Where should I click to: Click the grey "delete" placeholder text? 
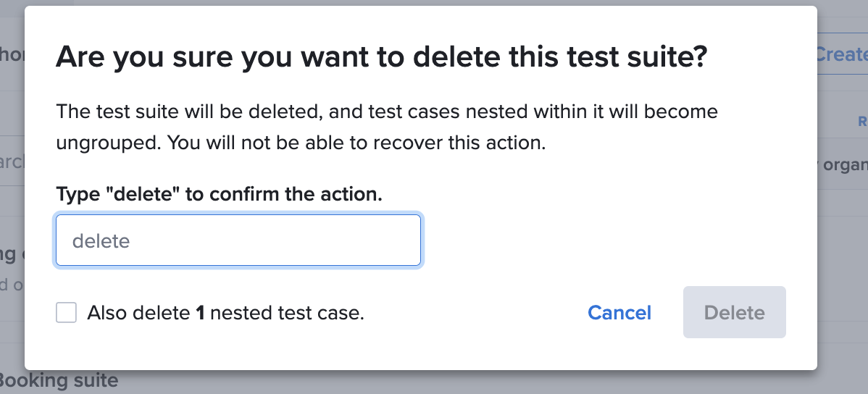coord(101,240)
